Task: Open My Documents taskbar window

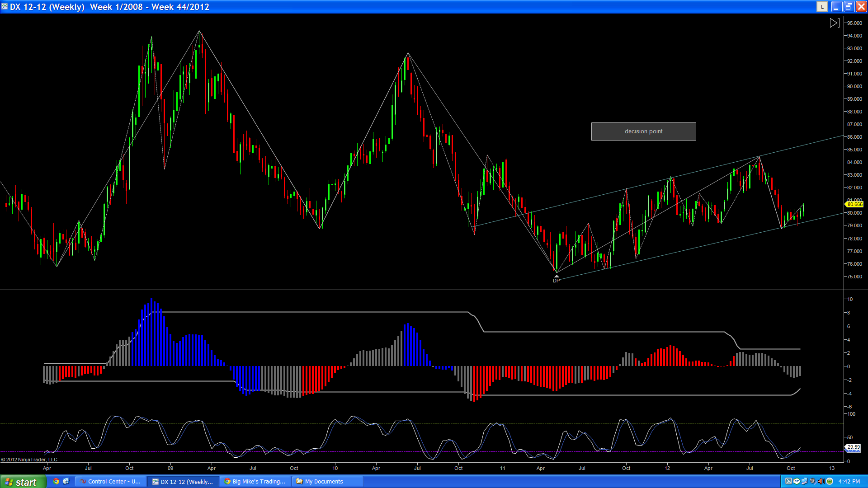Action: click(328, 482)
